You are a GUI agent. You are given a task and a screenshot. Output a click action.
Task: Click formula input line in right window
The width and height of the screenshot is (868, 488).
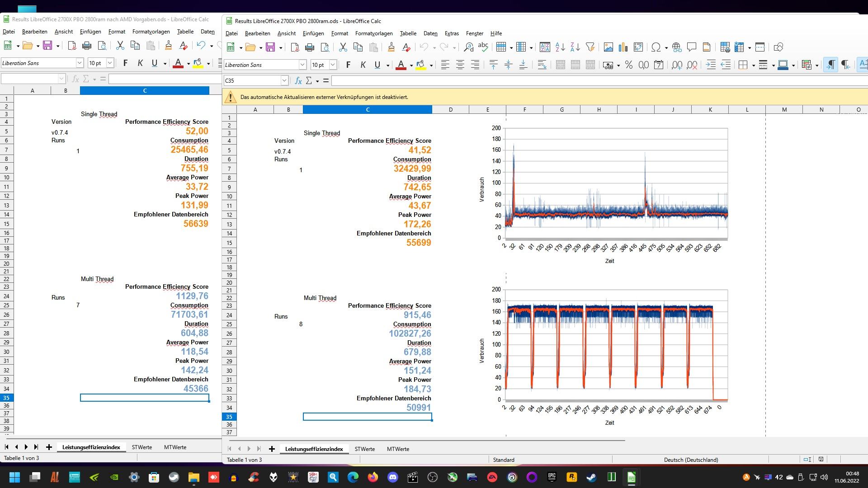pos(599,80)
